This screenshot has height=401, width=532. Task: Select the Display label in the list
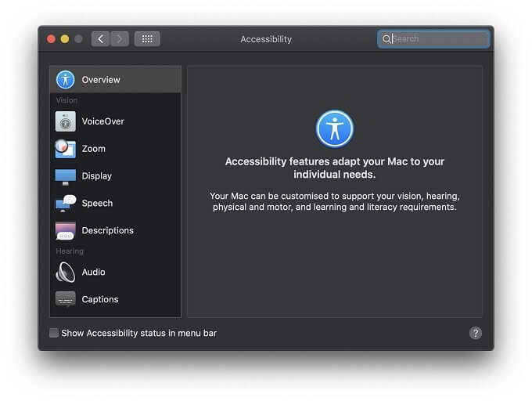pyautogui.click(x=97, y=176)
